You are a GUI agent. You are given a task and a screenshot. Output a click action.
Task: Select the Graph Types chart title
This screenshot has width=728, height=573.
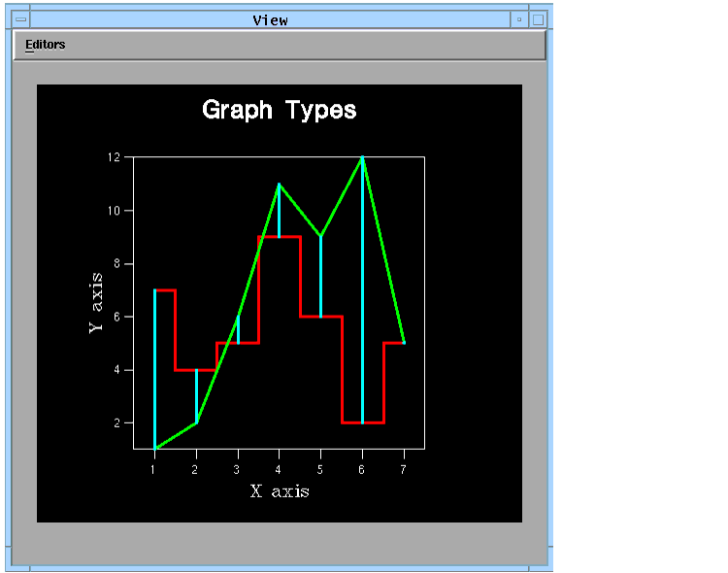point(280,110)
